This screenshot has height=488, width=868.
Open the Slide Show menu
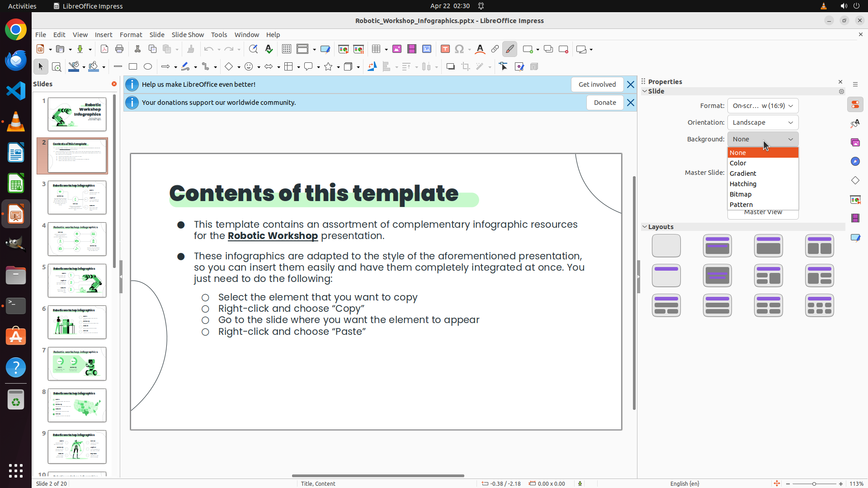tap(188, 35)
